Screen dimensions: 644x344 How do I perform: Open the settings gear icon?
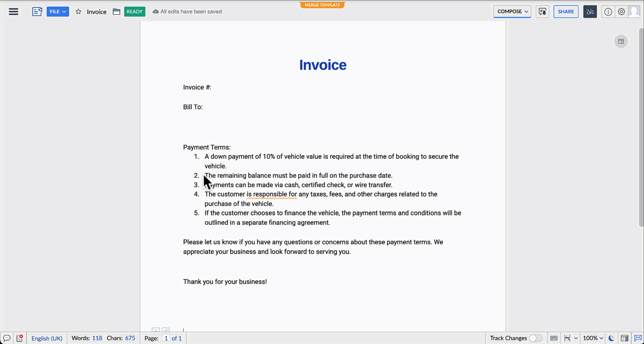click(x=621, y=12)
